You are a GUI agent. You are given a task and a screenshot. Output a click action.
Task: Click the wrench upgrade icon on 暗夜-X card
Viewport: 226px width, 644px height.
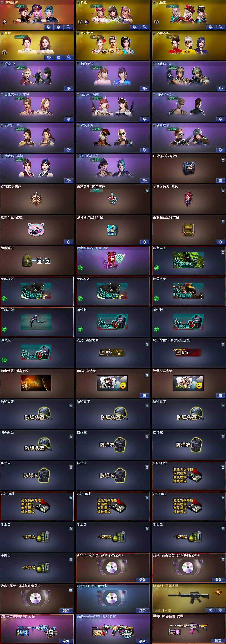coord(68,88)
